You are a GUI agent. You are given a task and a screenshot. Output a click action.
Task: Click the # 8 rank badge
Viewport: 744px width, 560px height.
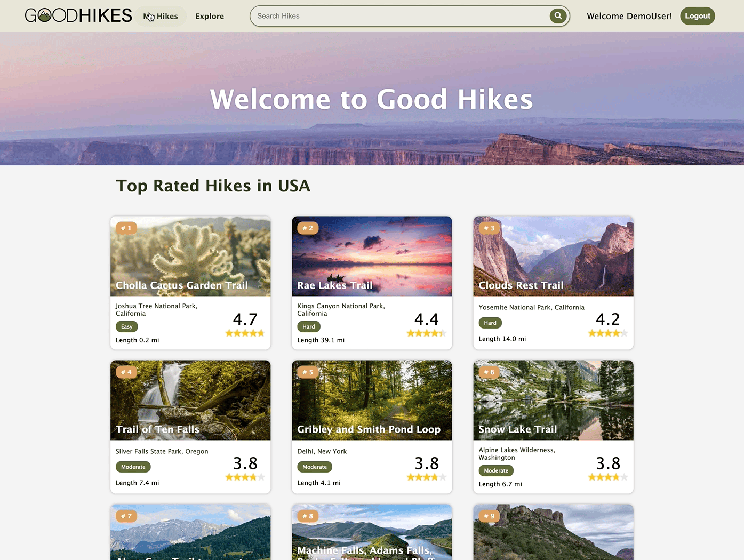308,516
